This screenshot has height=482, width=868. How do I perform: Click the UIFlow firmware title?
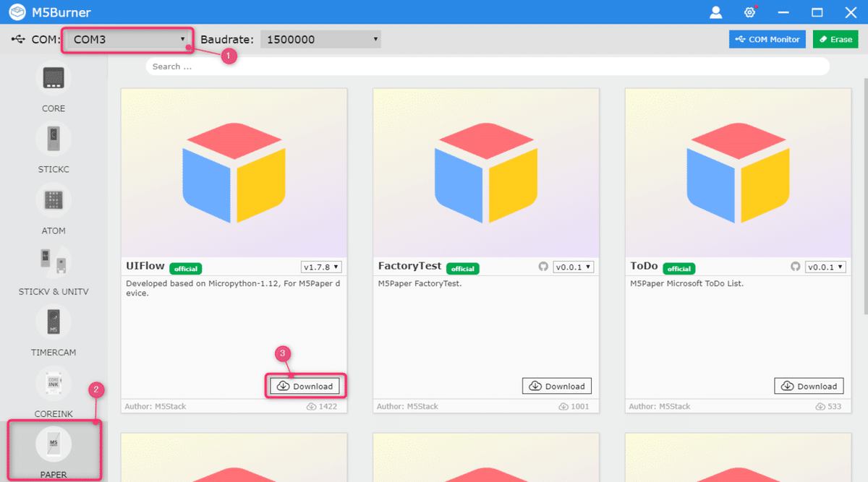click(x=145, y=266)
